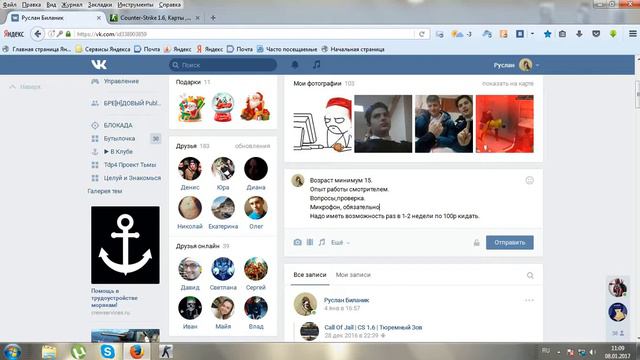Screen dimensions: 640x360
Task: Open Бутылочка app link
Action: (x=119, y=138)
